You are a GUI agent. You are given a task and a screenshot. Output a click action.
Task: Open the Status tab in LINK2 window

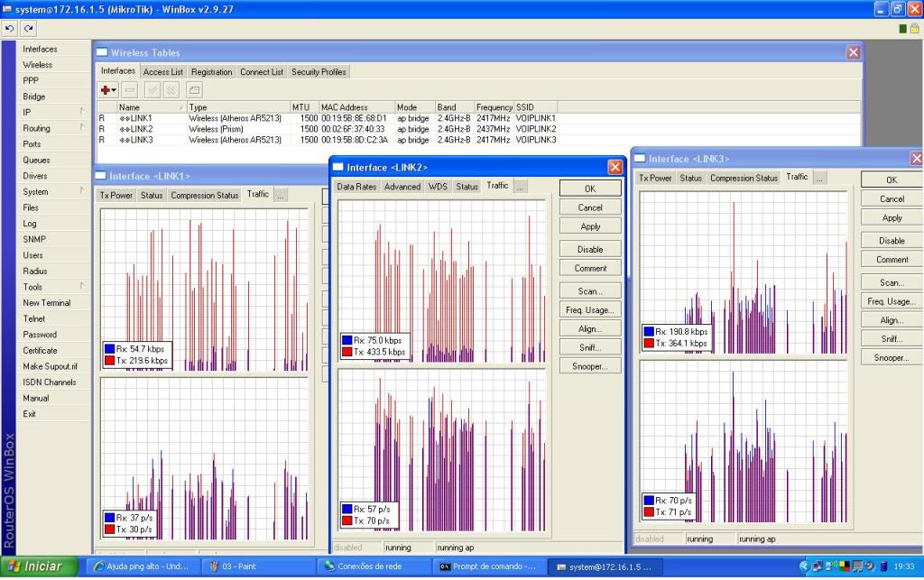point(467,187)
